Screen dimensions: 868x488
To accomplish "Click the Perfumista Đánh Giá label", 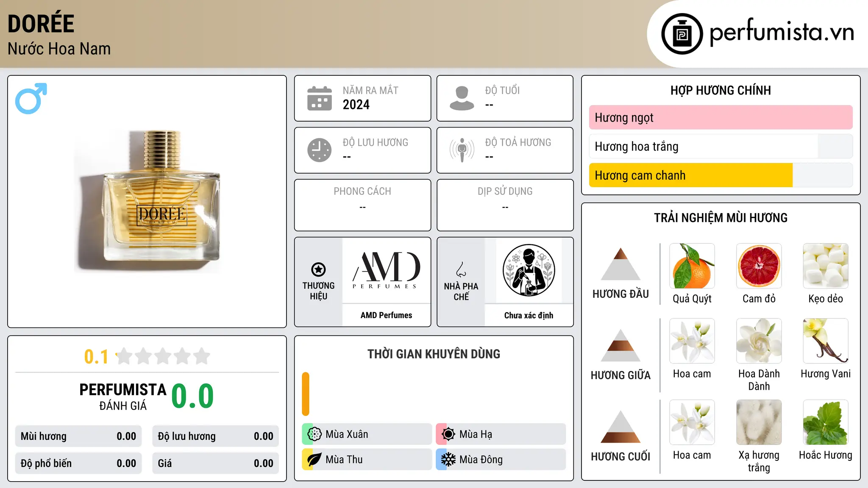I will point(123,396).
